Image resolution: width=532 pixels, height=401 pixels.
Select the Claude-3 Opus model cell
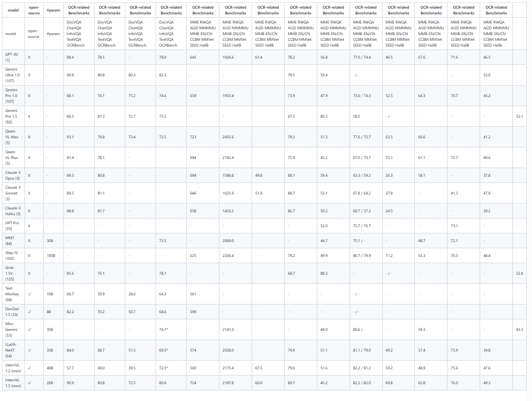[13, 175]
